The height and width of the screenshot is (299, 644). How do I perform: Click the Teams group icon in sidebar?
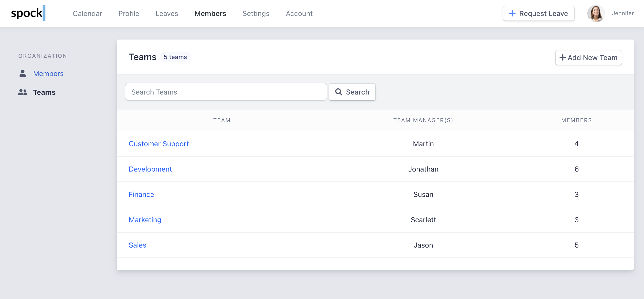pyautogui.click(x=23, y=92)
